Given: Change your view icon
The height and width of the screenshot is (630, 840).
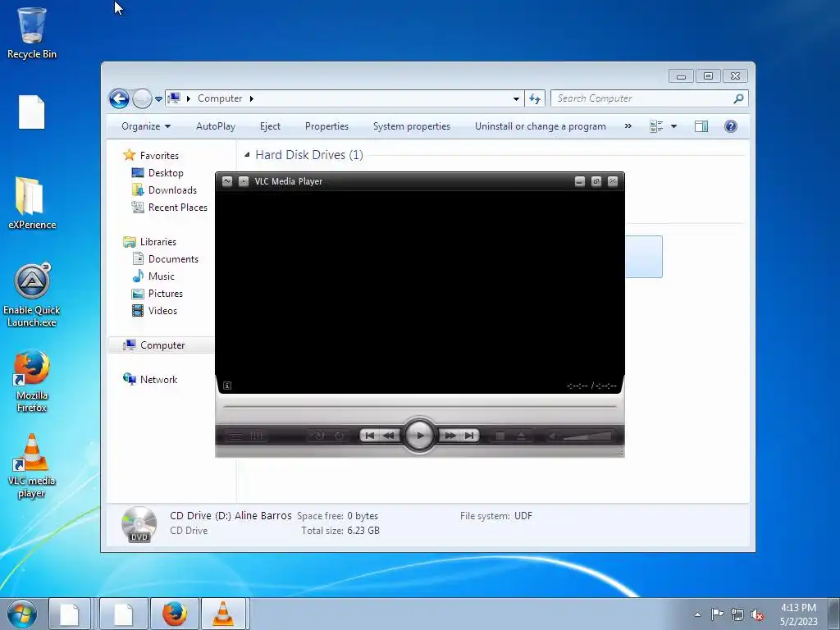Looking at the screenshot, I should [x=656, y=126].
